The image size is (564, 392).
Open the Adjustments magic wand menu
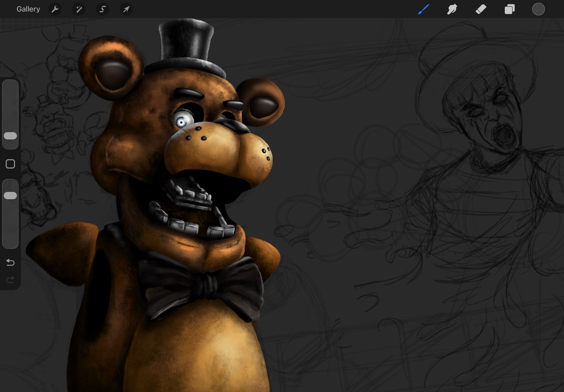pyautogui.click(x=79, y=9)
